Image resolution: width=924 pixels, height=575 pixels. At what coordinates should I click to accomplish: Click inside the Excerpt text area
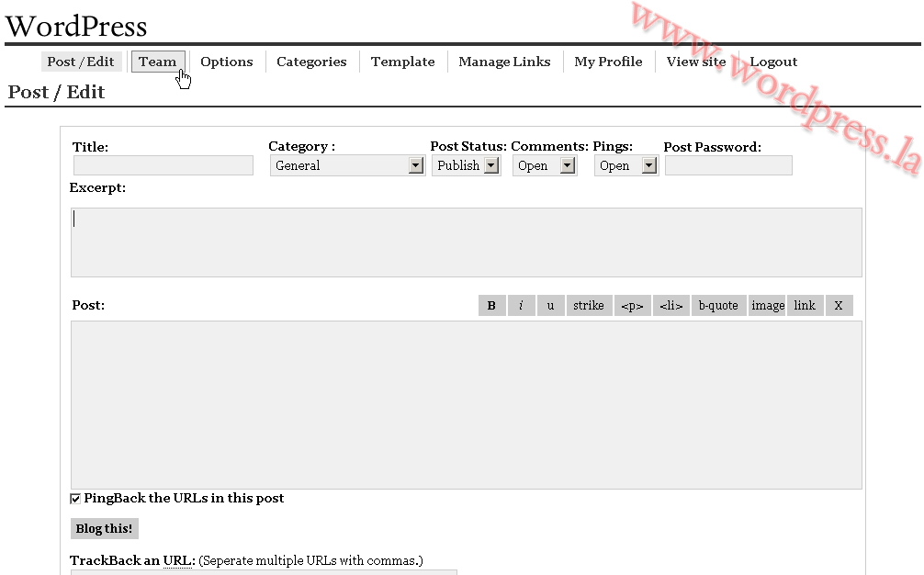466,242
